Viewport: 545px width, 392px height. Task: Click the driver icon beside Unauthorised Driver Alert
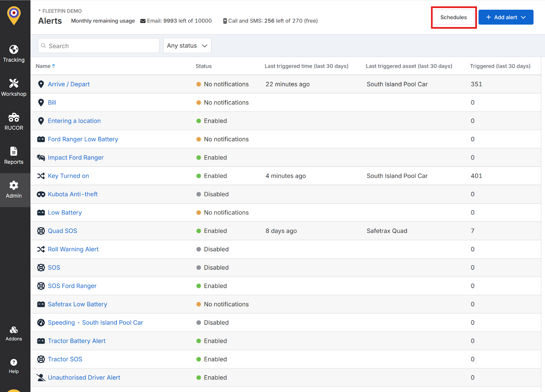click(x=41, y=378)
